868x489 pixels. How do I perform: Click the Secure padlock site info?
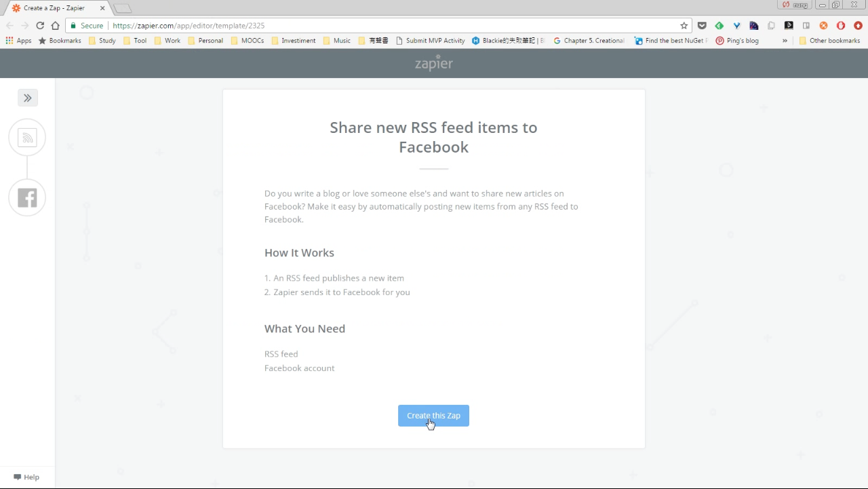86,25
